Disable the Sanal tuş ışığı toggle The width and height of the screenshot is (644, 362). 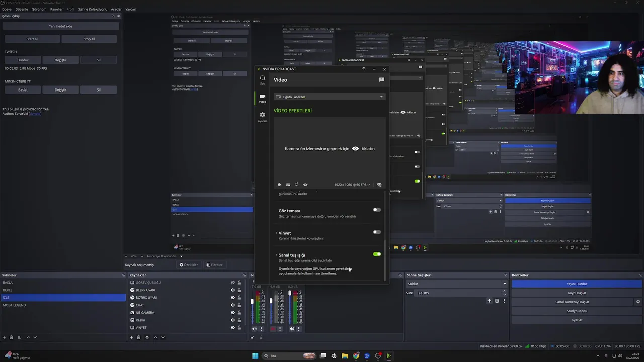click(x=377, y=254)
